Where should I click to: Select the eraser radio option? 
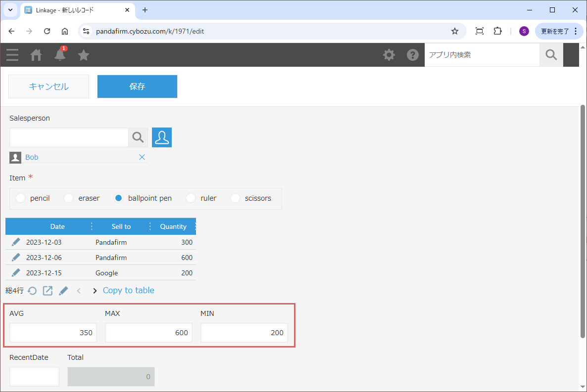(69, 198)
